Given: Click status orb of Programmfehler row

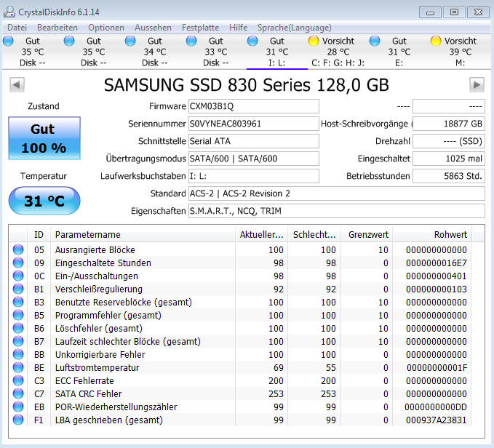Looking at the screenshot, I should coord(18,315).
